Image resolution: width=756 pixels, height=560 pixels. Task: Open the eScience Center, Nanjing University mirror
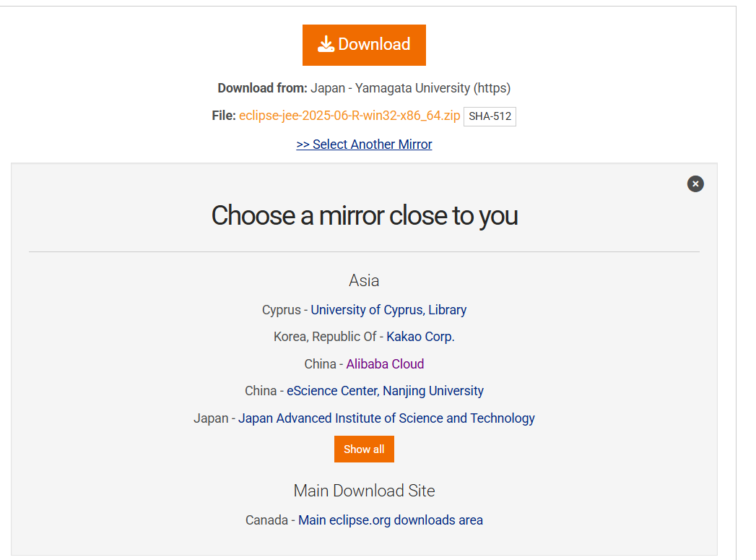[385, 390]
